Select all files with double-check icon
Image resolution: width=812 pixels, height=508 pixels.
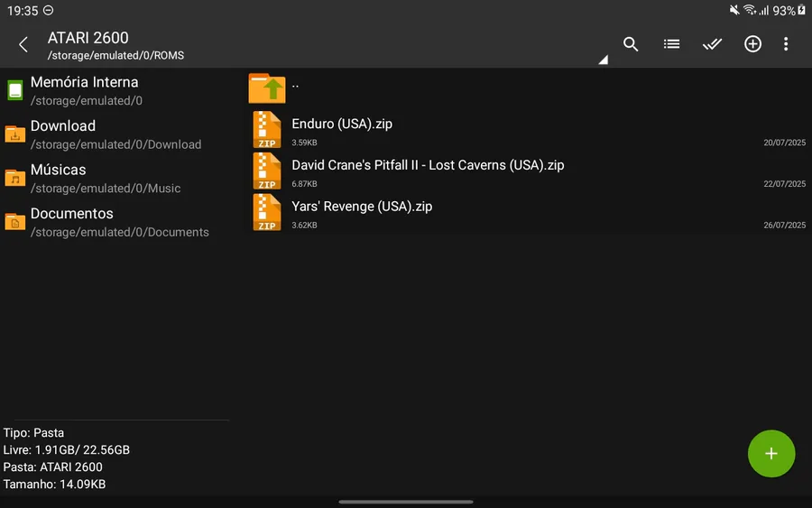(x=712, y=44)
